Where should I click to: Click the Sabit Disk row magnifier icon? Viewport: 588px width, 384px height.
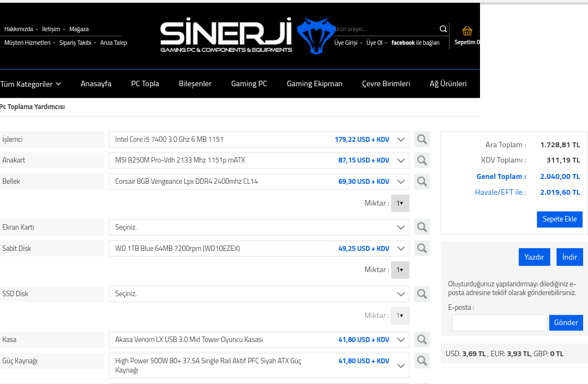click(x=422, y=248)
